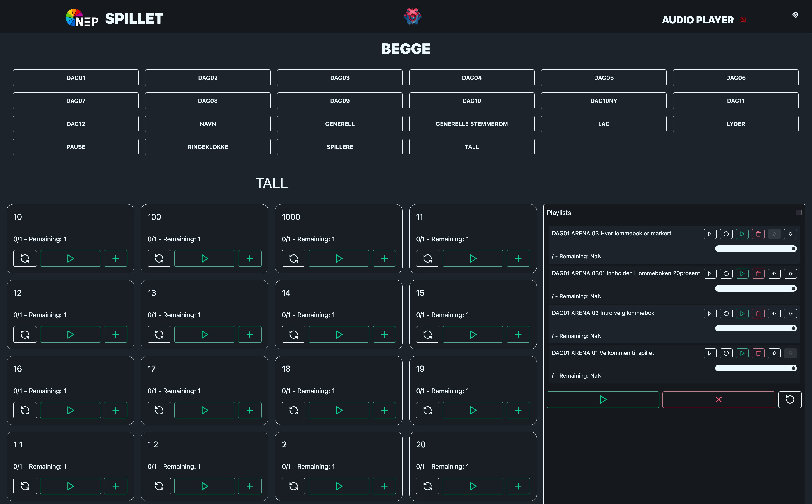Move Hver lommebok er markert down

(x=790, y=234)
